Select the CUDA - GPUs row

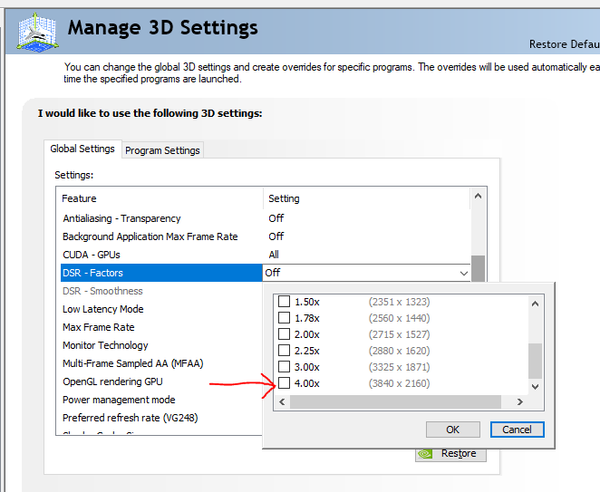tap(265, 255)
